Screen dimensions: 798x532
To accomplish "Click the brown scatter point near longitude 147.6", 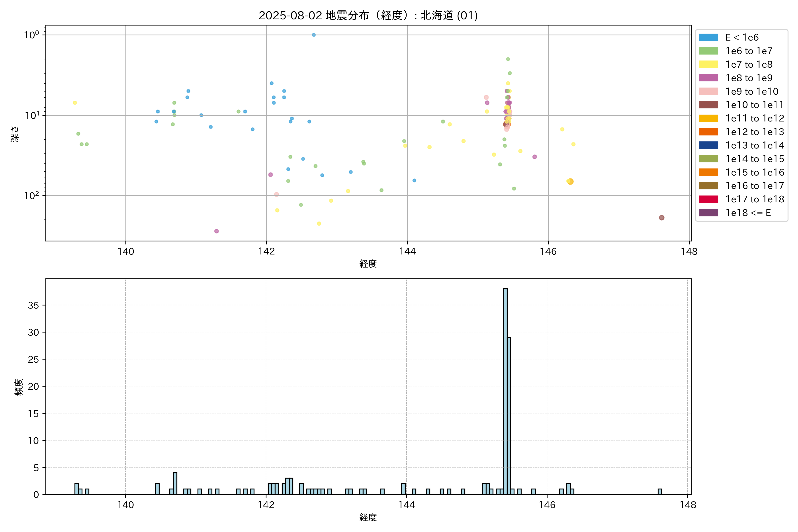I will pyautogui.click(x=661, y=218).
